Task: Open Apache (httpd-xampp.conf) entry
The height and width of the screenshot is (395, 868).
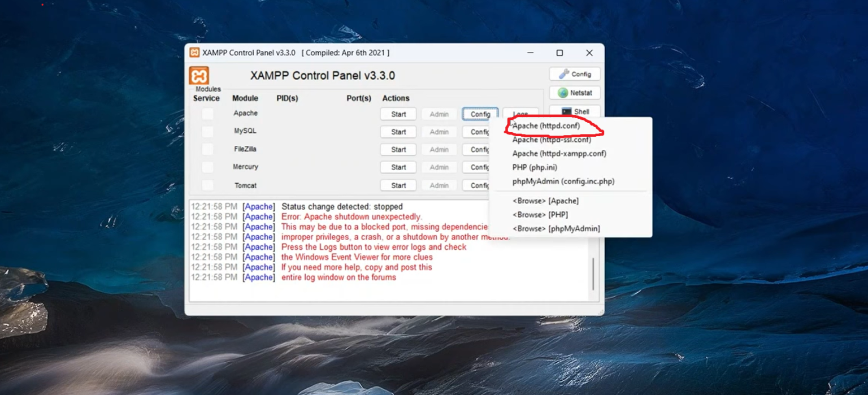Action: pos(559,153)
